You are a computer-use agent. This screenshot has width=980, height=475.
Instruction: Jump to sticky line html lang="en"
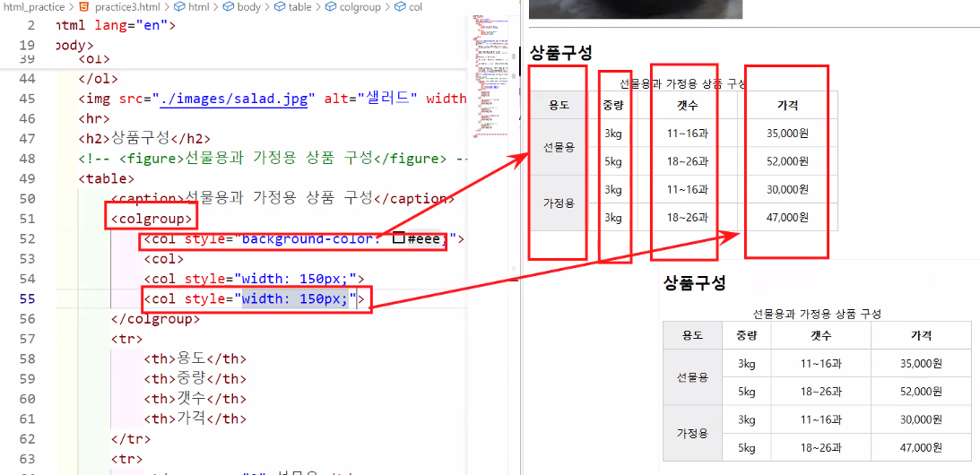pos(116,26)
